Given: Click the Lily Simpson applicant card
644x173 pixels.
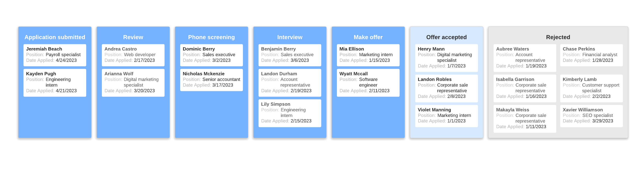Looking at the screenshot, I should click(290, 113).
